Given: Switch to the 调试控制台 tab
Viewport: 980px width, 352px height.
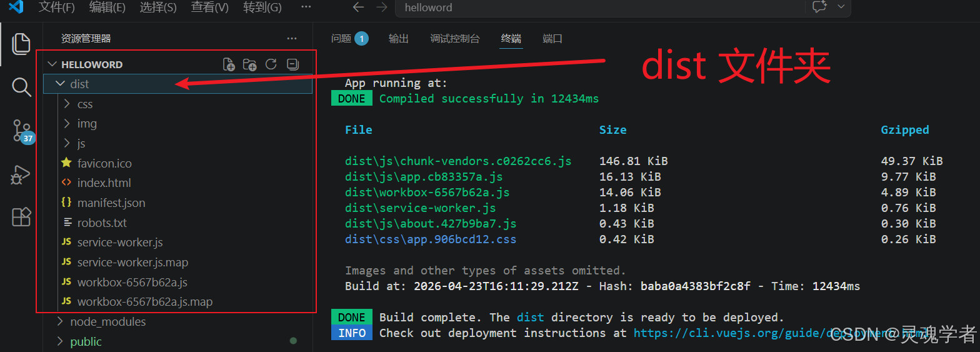Looking at the screenshot, I should 455,39.
